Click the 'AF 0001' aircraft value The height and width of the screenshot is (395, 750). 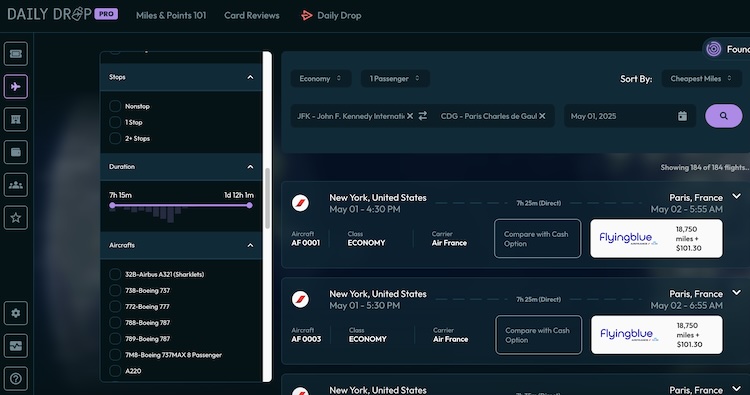(x=306, y=243)
